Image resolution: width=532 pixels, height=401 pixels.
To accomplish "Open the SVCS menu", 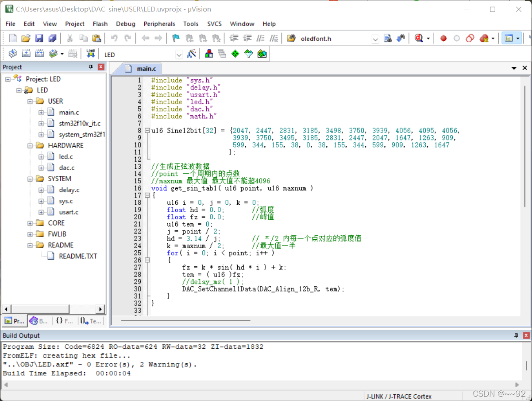I will (215, 24).
